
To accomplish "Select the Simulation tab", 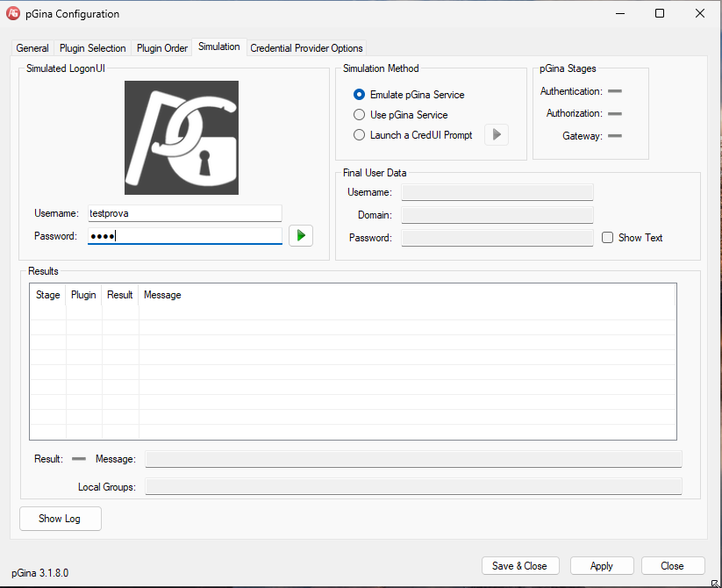I will click(219, 47).
